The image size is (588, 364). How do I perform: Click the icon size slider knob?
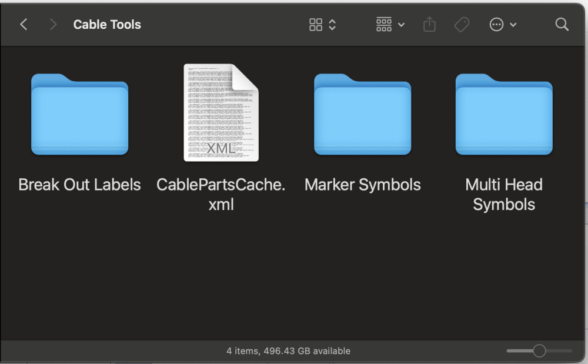(x=539, y=351)
